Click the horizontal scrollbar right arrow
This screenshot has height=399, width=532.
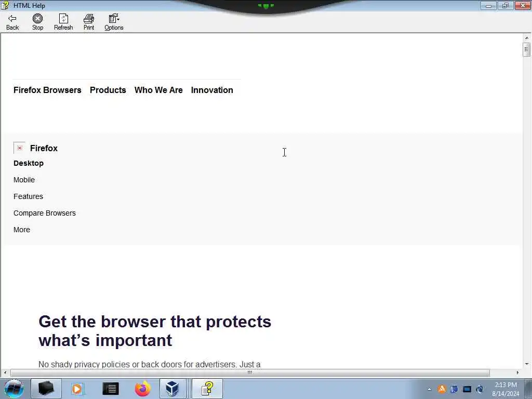pos(517,373)
